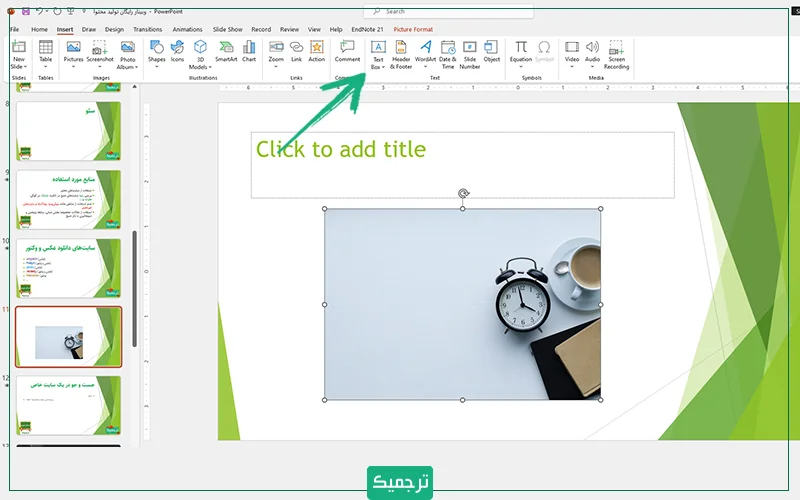Click the rotation handle above the picture

(463, 193)
